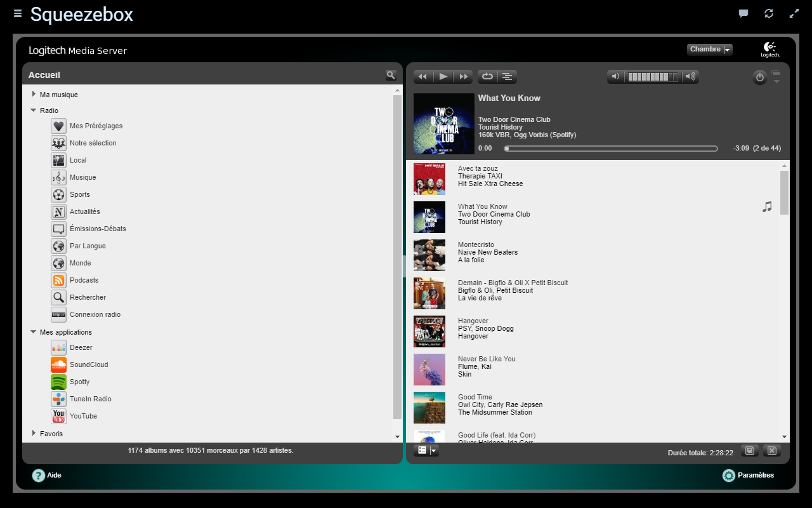
Task: Lower volume with the quiet speaker button
Action: (615, 77)
